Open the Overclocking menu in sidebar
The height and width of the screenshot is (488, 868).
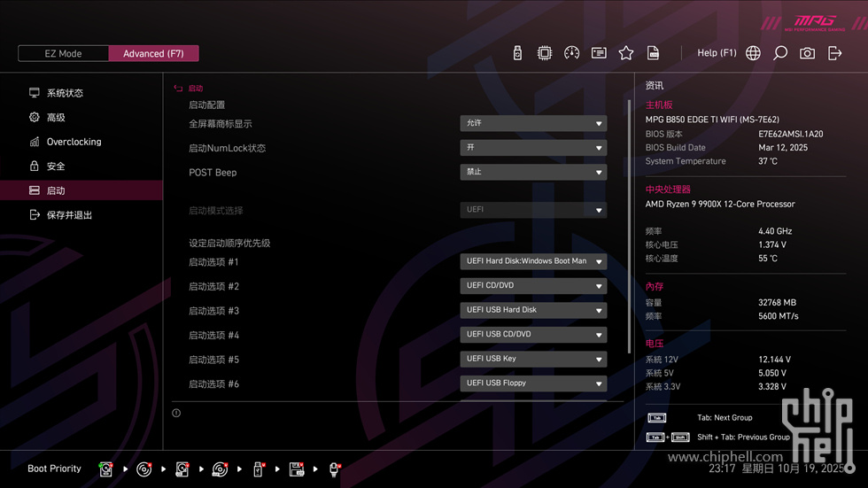click(74, 142)
